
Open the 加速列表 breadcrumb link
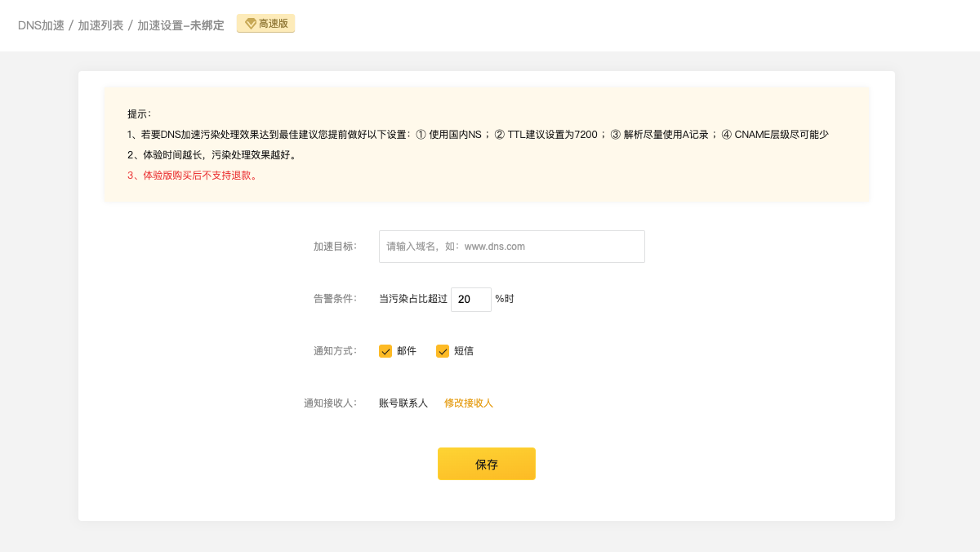pos(100,25)
